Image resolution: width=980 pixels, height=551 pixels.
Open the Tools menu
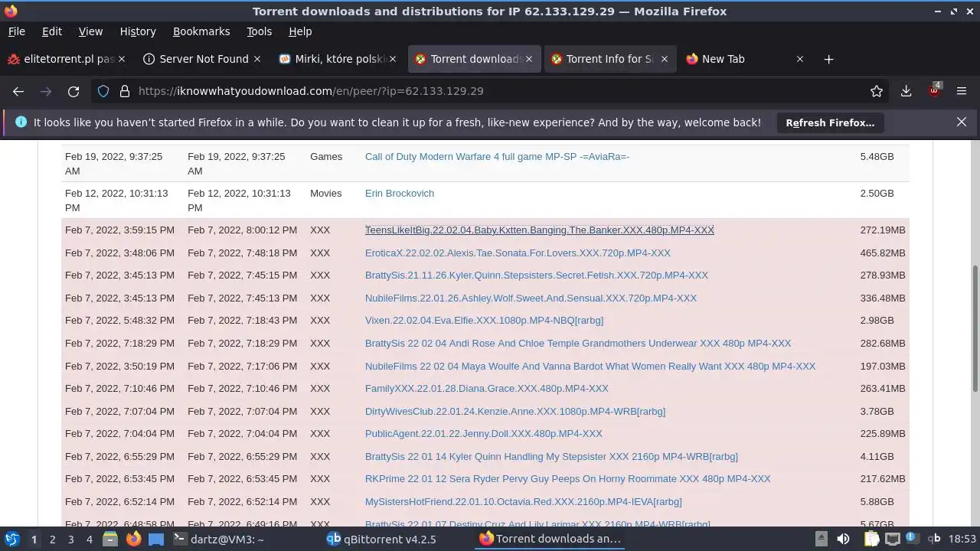(x=259, y=31)
